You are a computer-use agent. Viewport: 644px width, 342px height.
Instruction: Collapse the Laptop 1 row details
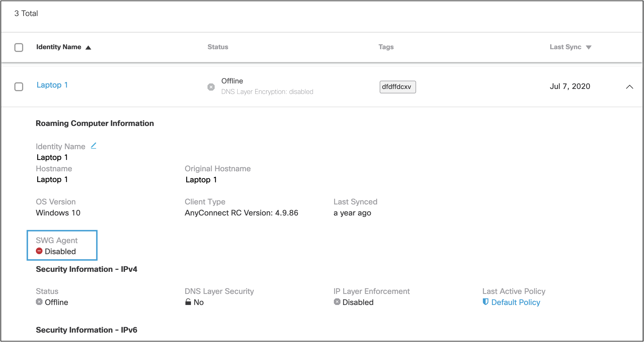point(629,87)
